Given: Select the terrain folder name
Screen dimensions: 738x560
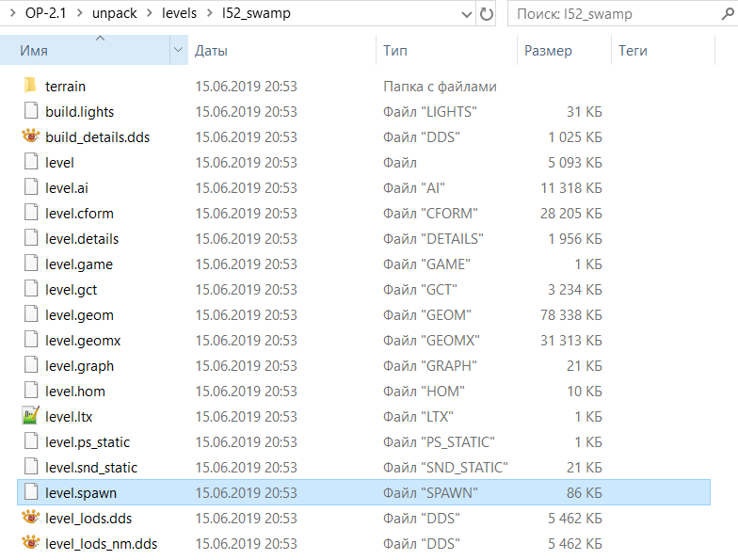Looking at the screenshot, I should point(66,87).
